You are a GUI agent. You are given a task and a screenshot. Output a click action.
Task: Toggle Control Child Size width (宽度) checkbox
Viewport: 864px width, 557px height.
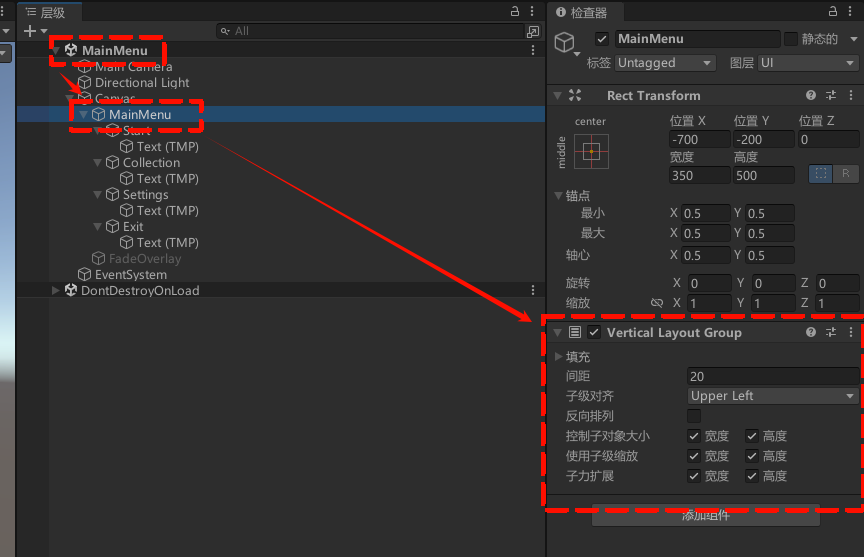pos(694,436)
